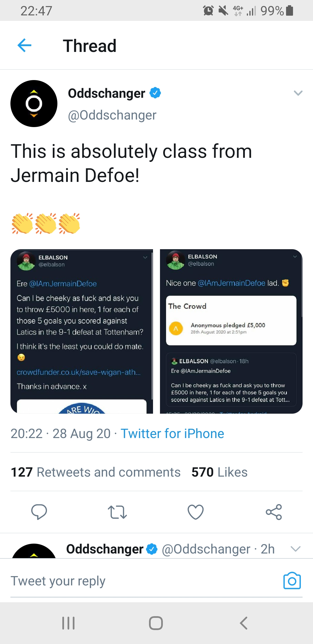Tap the back arrow in Thread header
Viewport: 313px width, 644px height.
tap(24, 45)
